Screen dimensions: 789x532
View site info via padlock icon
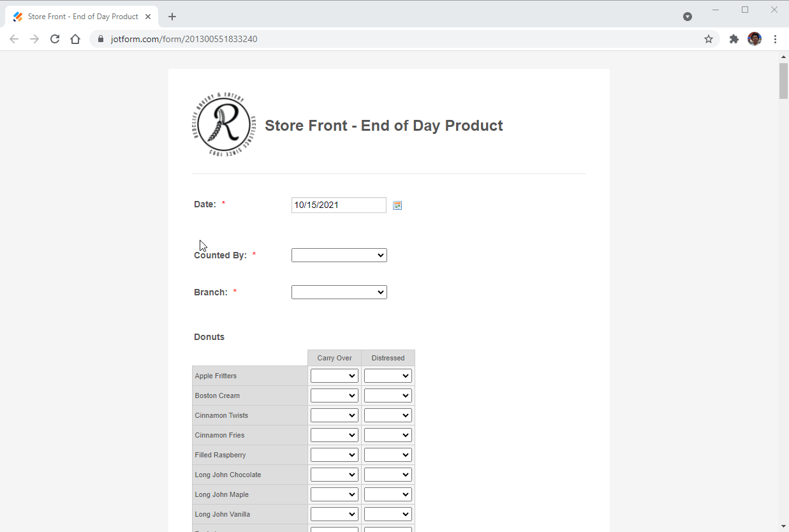coord(100,39)
